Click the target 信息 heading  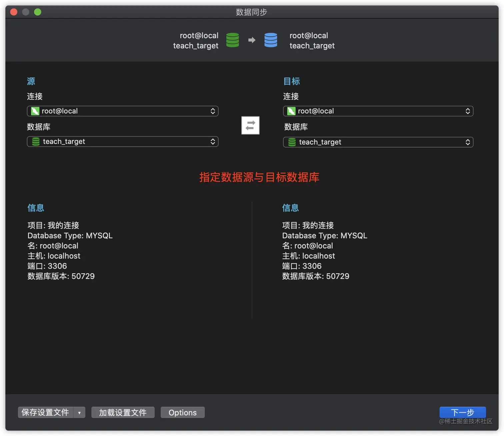coord(290,208)
